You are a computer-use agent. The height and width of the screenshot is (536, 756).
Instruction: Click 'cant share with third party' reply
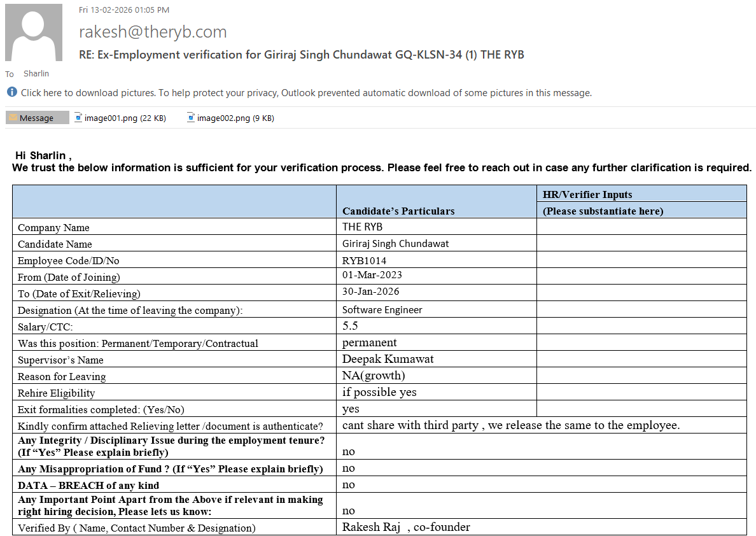click(511, 425)
